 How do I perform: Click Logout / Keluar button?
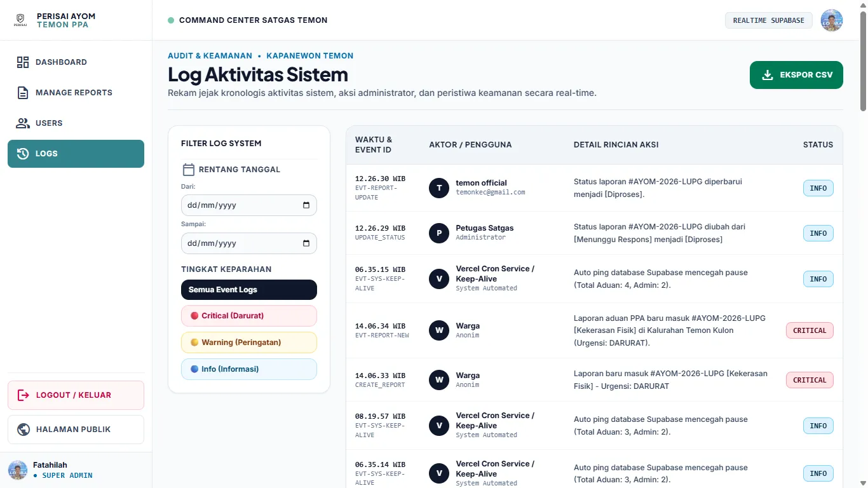click(76, 395)
